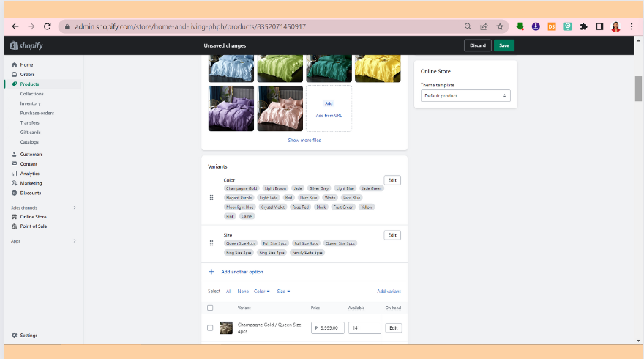Click the Customers person icon
The image size is (644, 359).
(15, 154)
